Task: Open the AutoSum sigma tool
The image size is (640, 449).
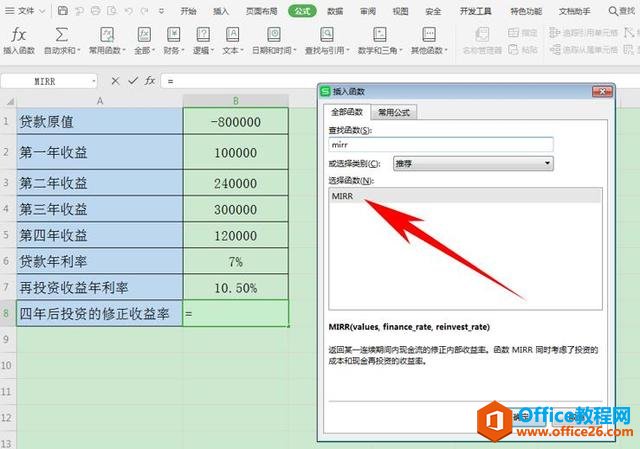Action: (62, 35)
